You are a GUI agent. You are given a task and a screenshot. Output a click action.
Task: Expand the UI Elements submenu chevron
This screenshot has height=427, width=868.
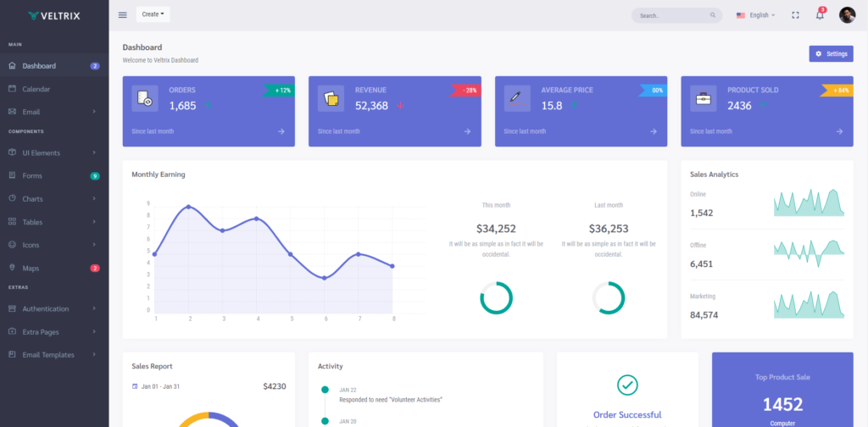(94, 152)
